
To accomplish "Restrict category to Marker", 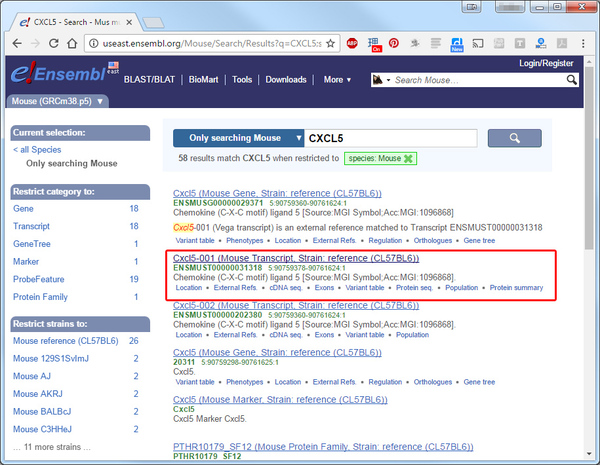I will tap(26, 261).
